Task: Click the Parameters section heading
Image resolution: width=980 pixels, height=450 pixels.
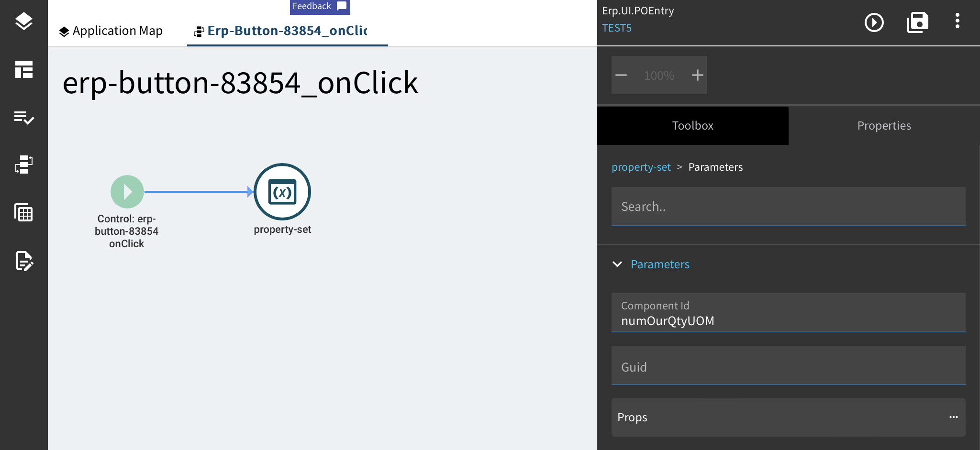Action: click(x=660, y=264)
